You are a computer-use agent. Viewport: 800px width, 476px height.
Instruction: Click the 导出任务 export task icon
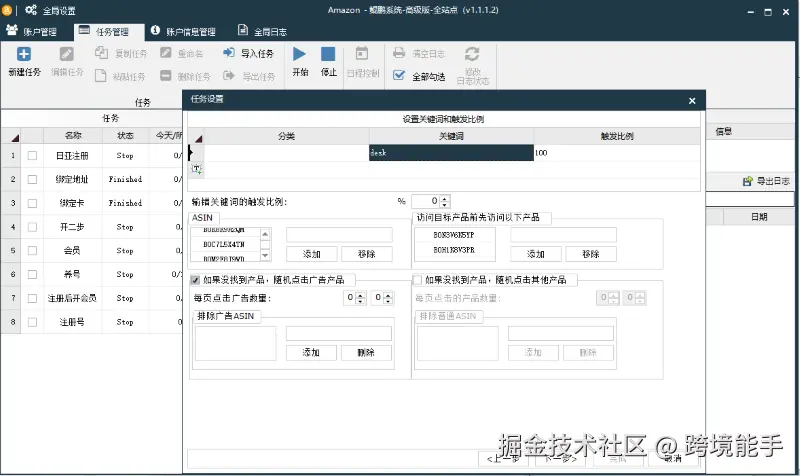coord(229,76)
